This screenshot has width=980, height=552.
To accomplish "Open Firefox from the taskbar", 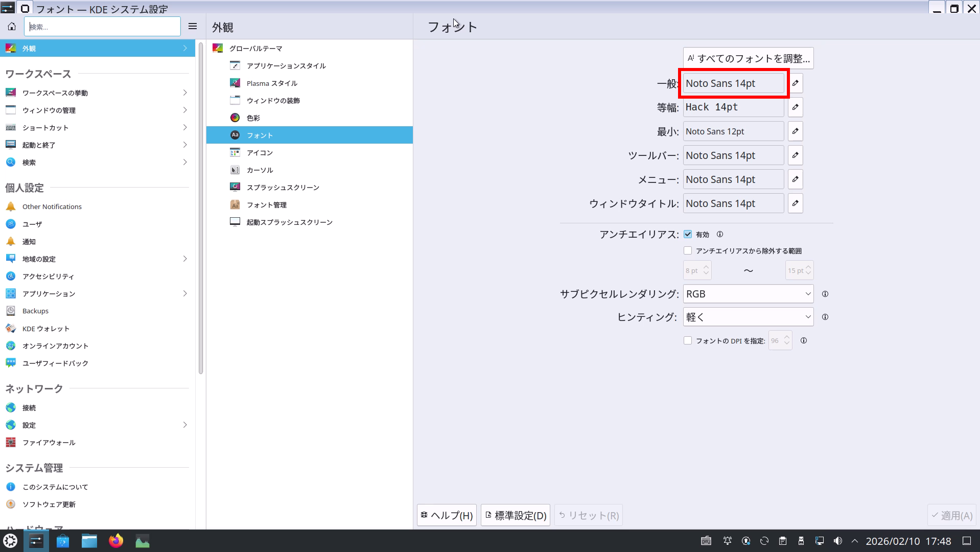I will [116, 541].
